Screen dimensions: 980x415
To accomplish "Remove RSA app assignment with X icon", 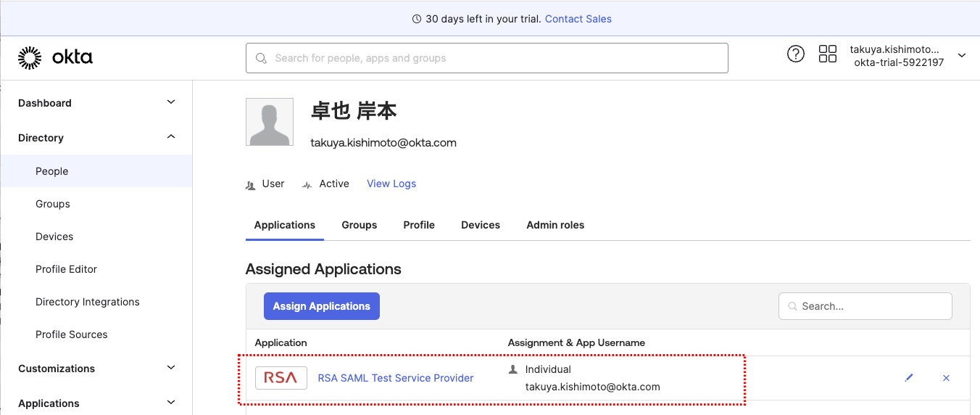I will pos(946,378).
